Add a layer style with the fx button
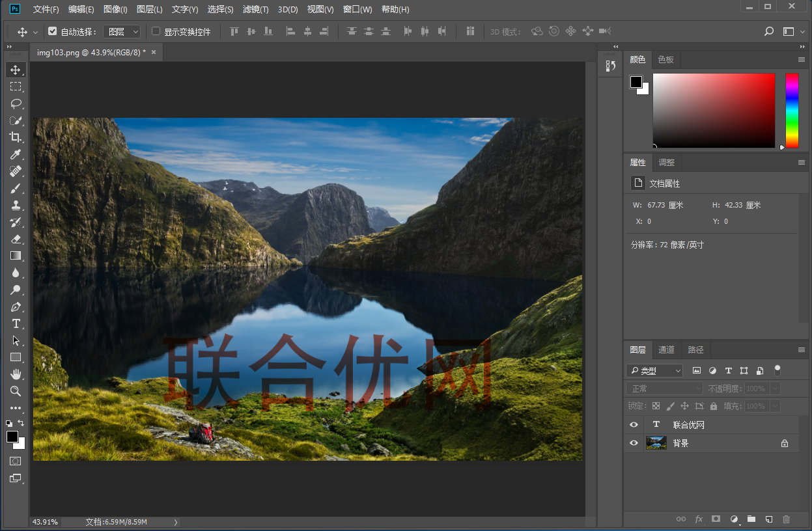This screenshot has height=531, width=812. 699,519
